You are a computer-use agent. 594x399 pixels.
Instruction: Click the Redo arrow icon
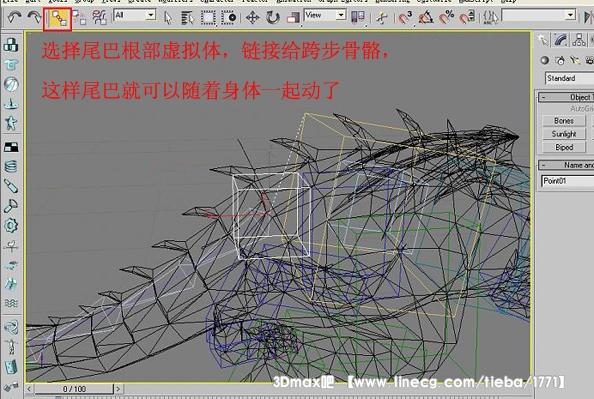34,17
